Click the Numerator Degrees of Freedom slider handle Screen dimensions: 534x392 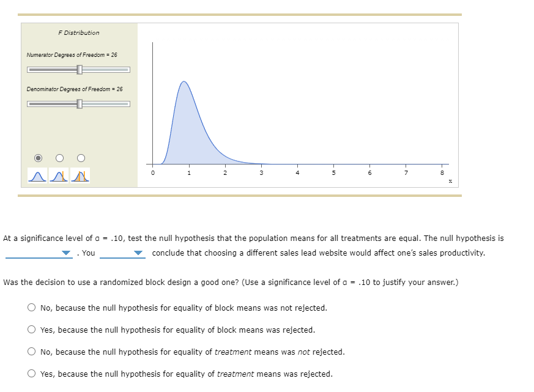point(78,69)
